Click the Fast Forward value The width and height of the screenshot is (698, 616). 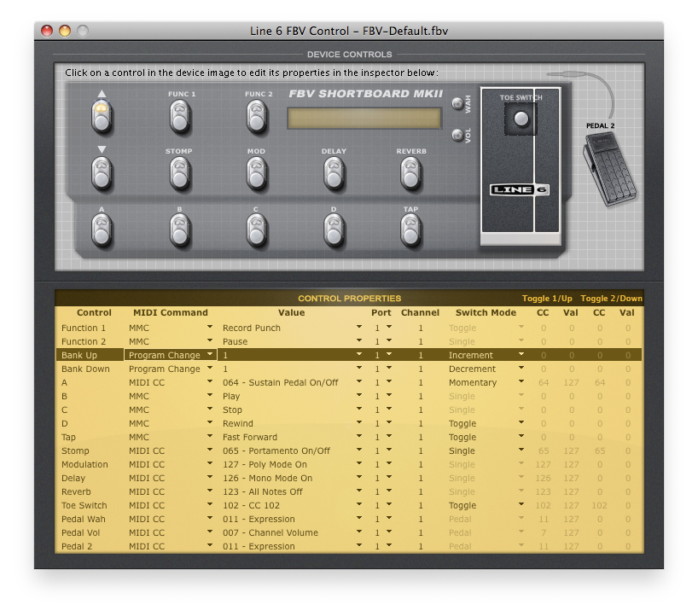(x=250, y=437)
